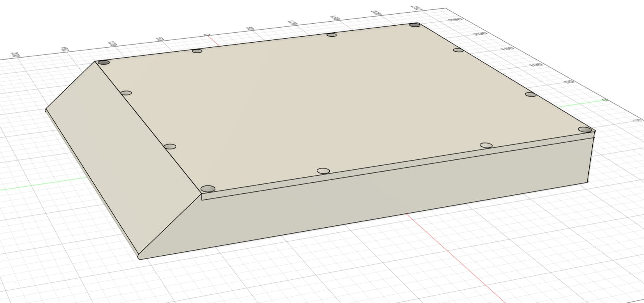Select slope-side hole nearest the back-left corner
This screenshot has width=644, height=303.
[126, 93]
